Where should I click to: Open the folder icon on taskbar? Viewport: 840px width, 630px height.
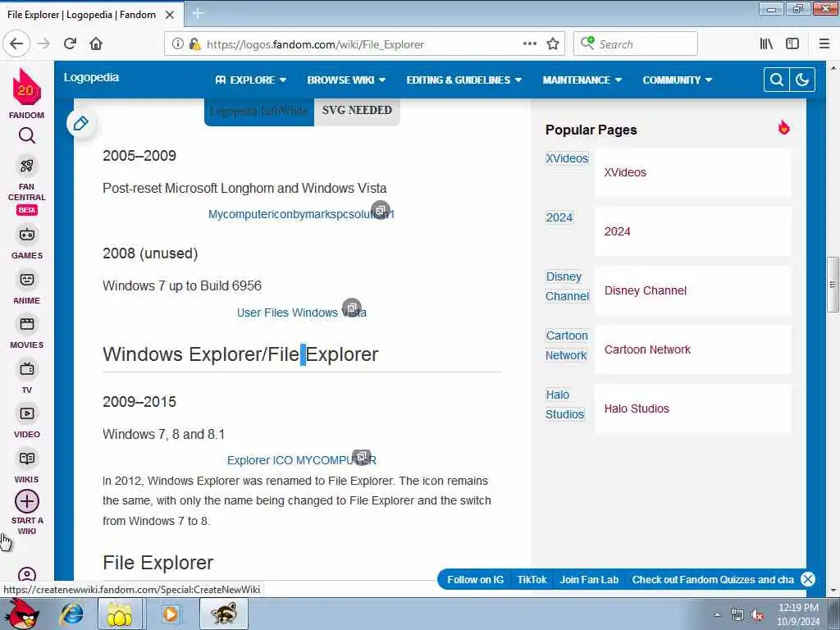coord(120,614)
